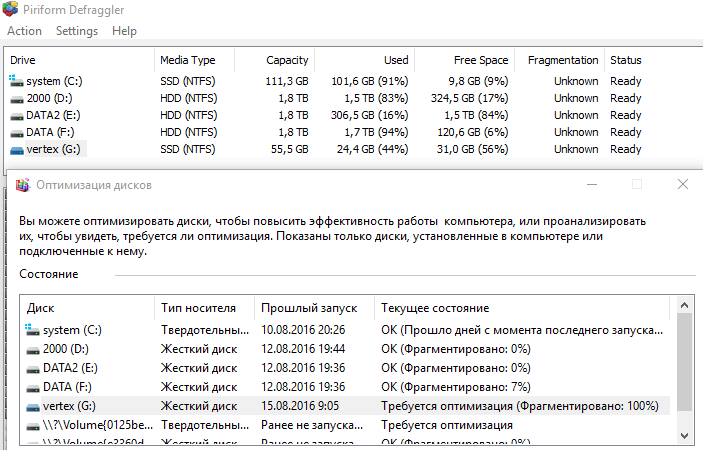Open the Help menu
The width and height of the screenshot is (703, 450).
pos(124,31)
